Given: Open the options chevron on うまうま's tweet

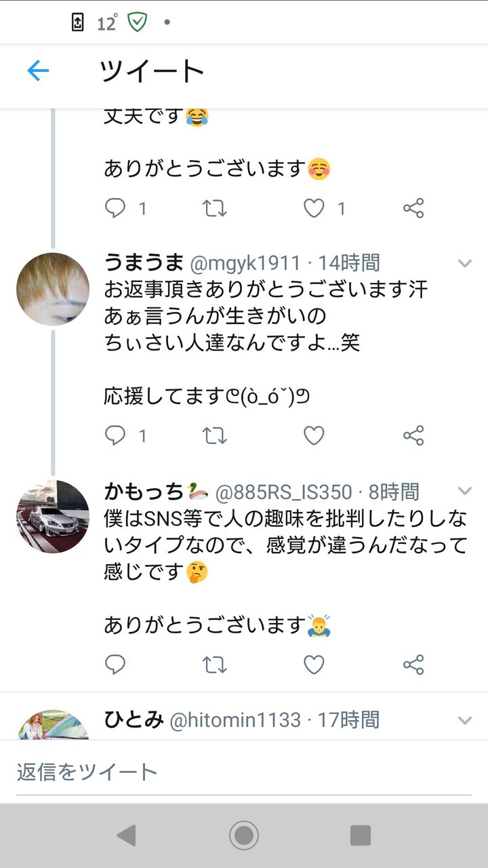Looking at the screenshot, I should pos(465,263).
